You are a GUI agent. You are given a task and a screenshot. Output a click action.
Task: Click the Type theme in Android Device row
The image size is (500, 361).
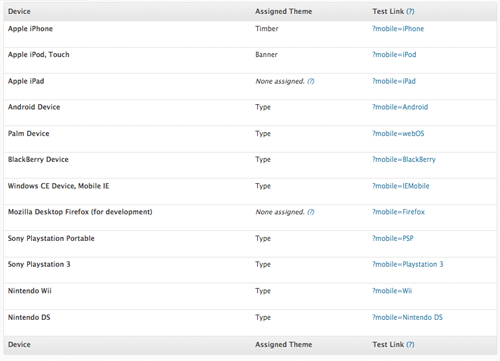click(x=263, y=107)
